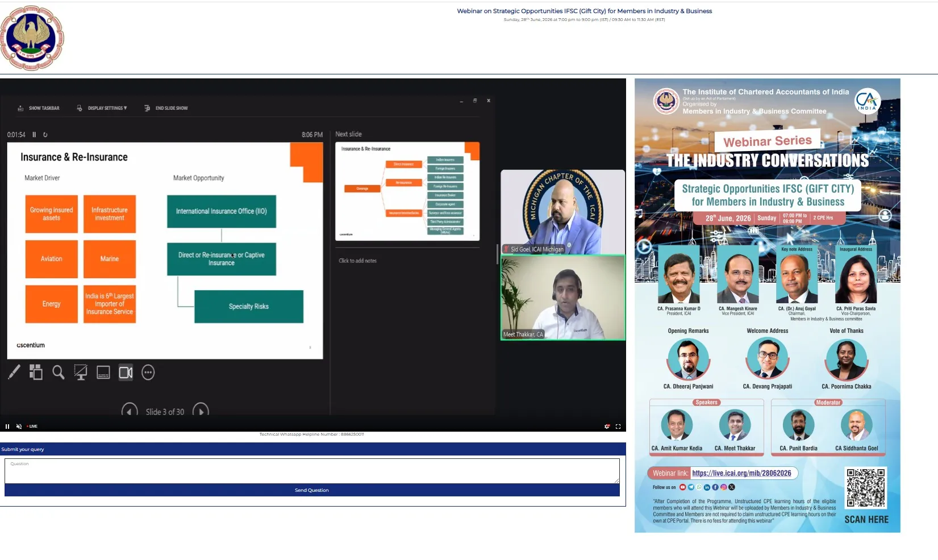Screen dimensions: 938x560
Task: Click End Slide Show option
Action: click(166, 108)
